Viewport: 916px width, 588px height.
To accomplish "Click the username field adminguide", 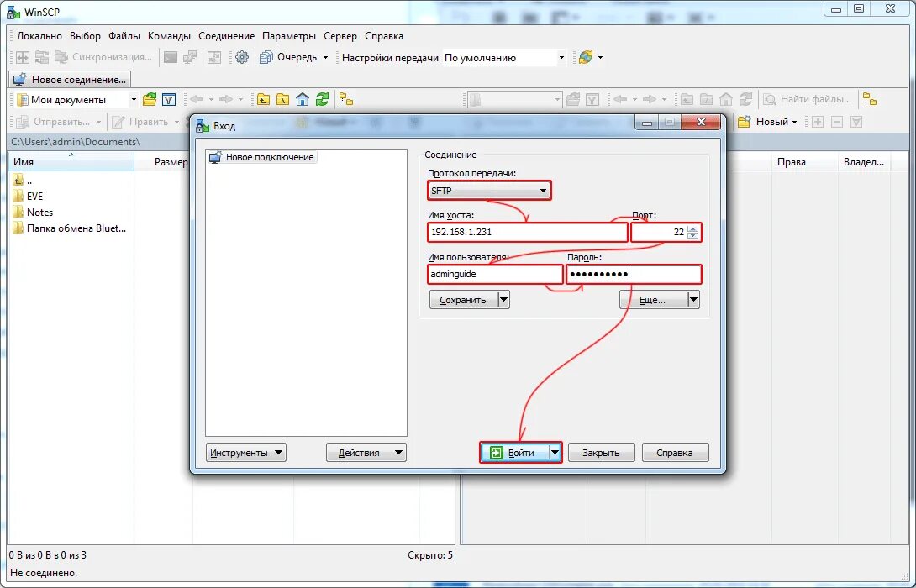I will [x=495, y=274].
